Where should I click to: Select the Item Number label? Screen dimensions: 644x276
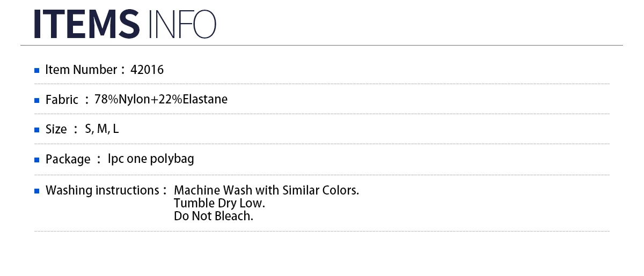[x=81, y=70]
